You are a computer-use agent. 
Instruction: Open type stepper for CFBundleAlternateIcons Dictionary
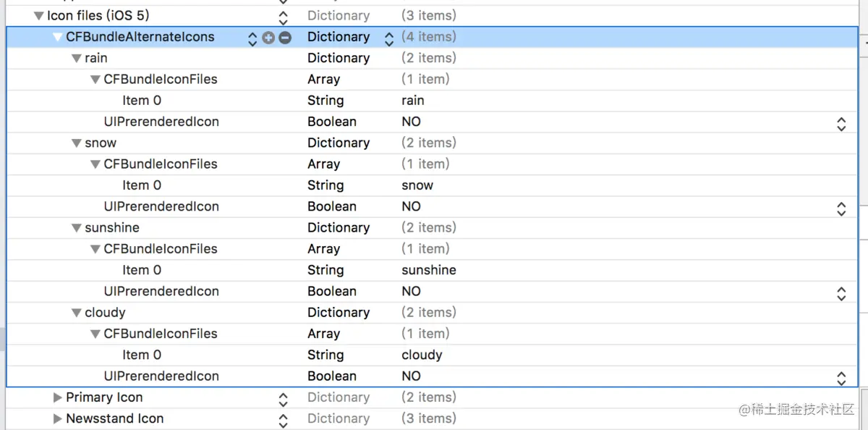click(389, 38)
